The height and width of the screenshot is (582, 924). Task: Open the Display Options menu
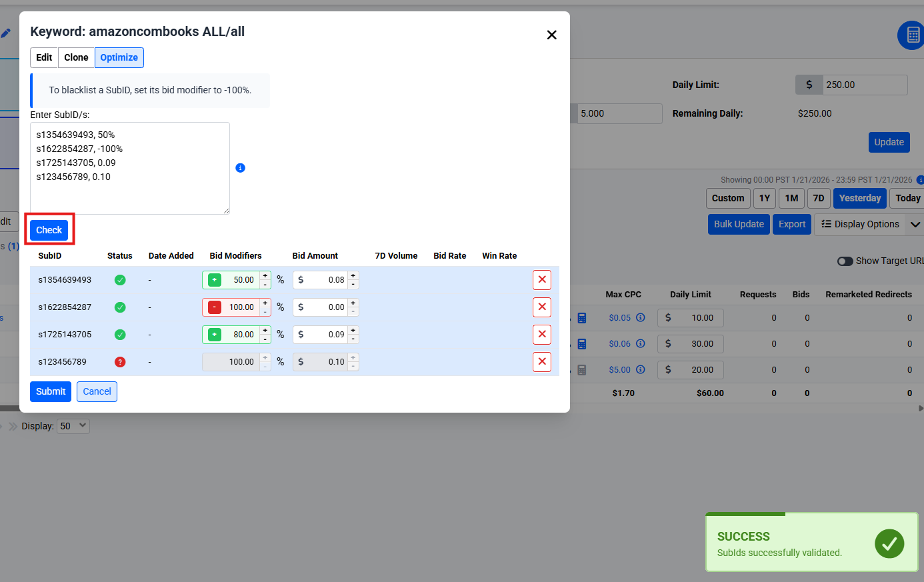coord(859,225)
